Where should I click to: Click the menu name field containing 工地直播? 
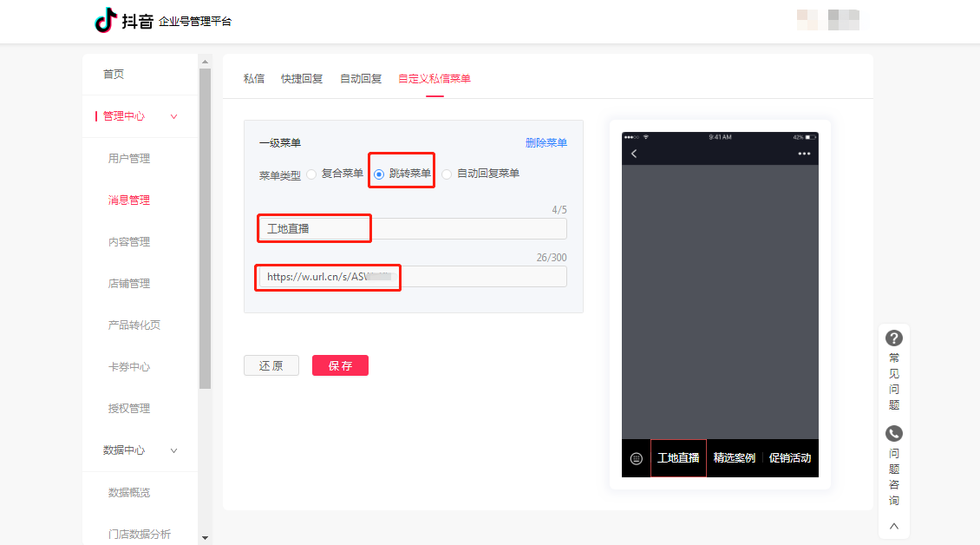[413, 228]
